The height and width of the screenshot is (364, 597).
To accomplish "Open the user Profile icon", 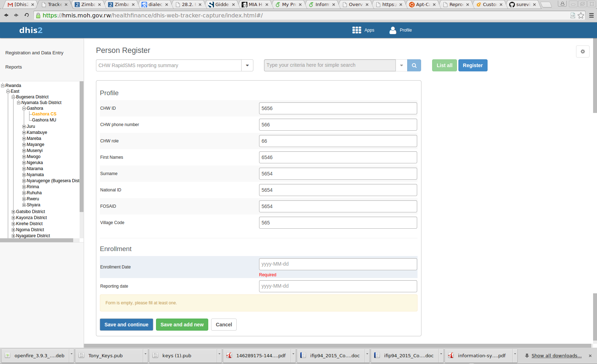I will [393, 30].
